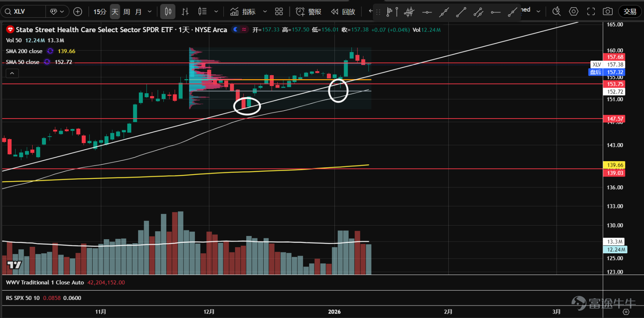Click the 13.3M volume average label

pos(614,242)
